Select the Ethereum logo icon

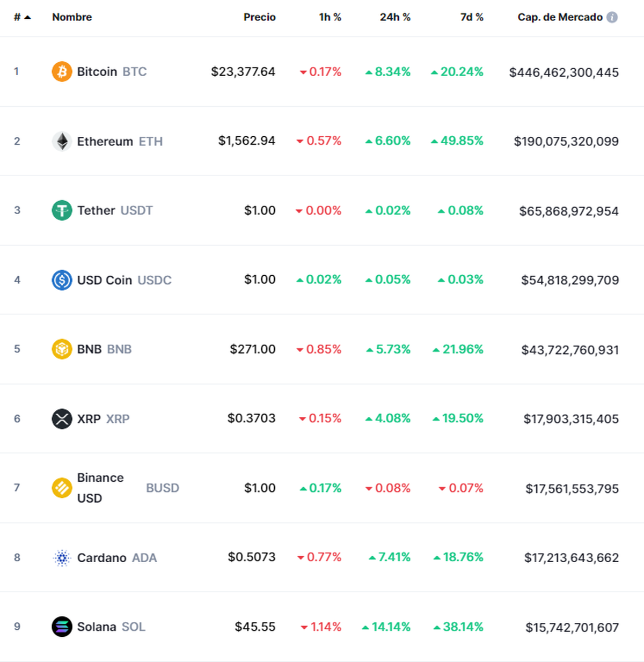coord(62,141)
